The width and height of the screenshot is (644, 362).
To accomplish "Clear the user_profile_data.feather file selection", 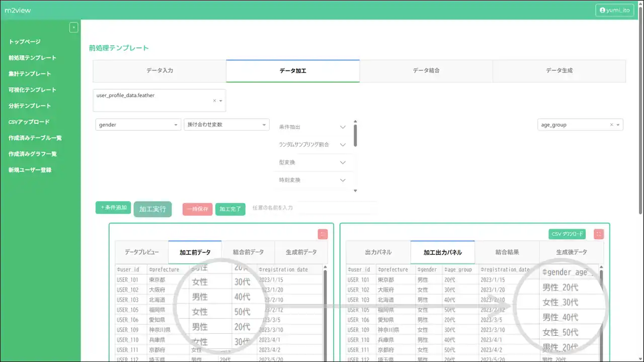I will [x=214, y=101].
